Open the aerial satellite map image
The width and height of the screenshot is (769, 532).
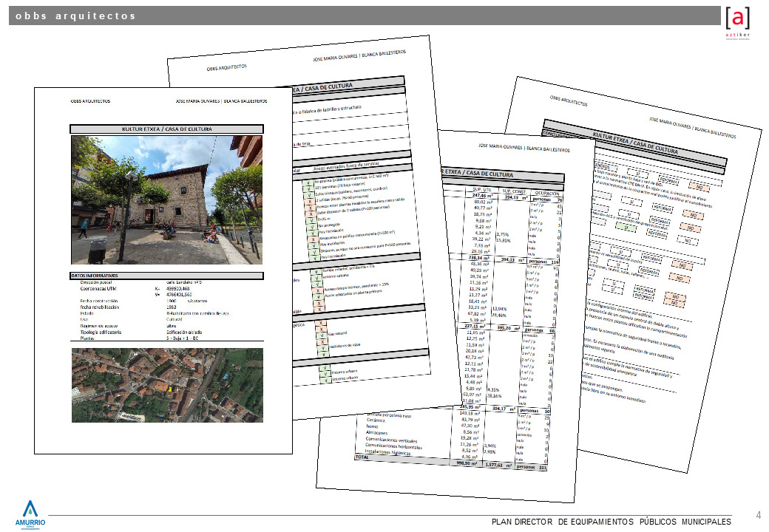(166, 385)
